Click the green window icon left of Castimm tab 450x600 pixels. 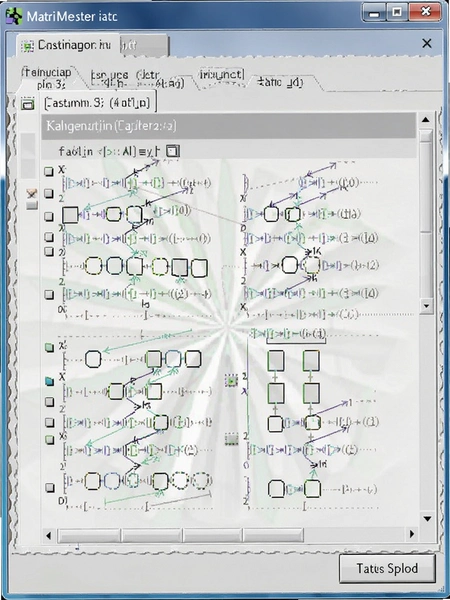(x=27, y=104)
